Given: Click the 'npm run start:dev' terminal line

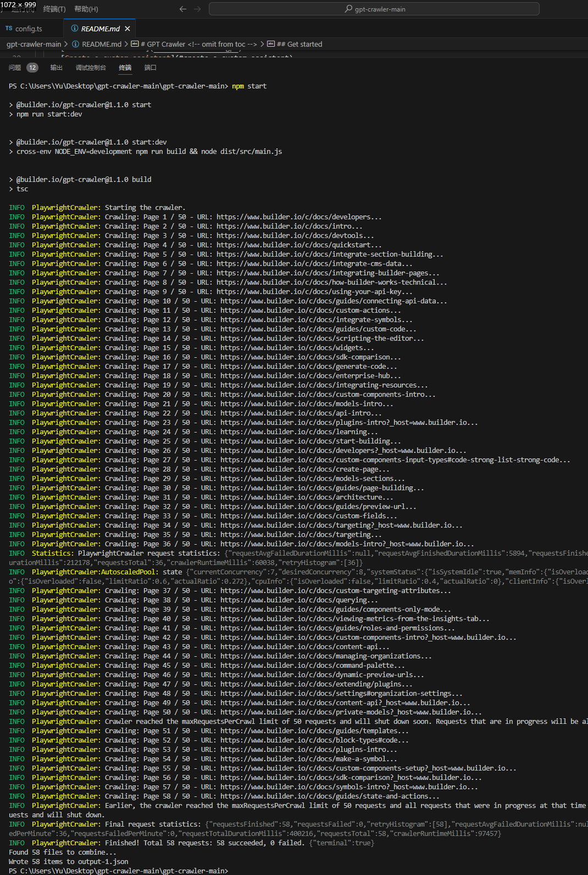Looking at the screenshot, I should (x=46, y=114).
